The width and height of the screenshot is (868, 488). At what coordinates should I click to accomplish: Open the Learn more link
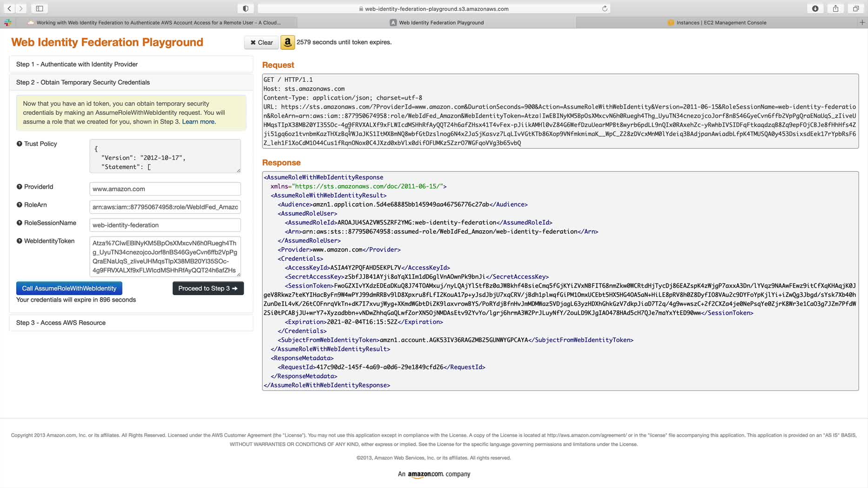tap(199, 122)
